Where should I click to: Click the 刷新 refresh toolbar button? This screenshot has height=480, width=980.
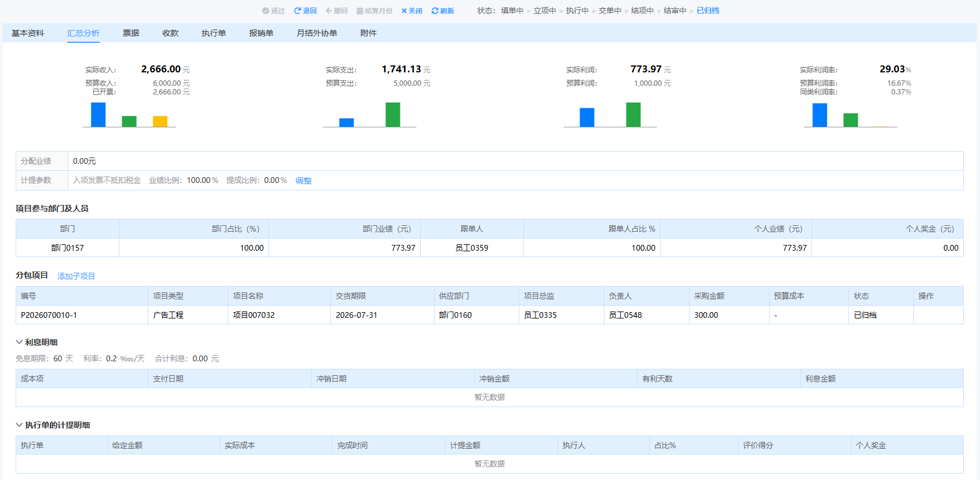(443, 11)
